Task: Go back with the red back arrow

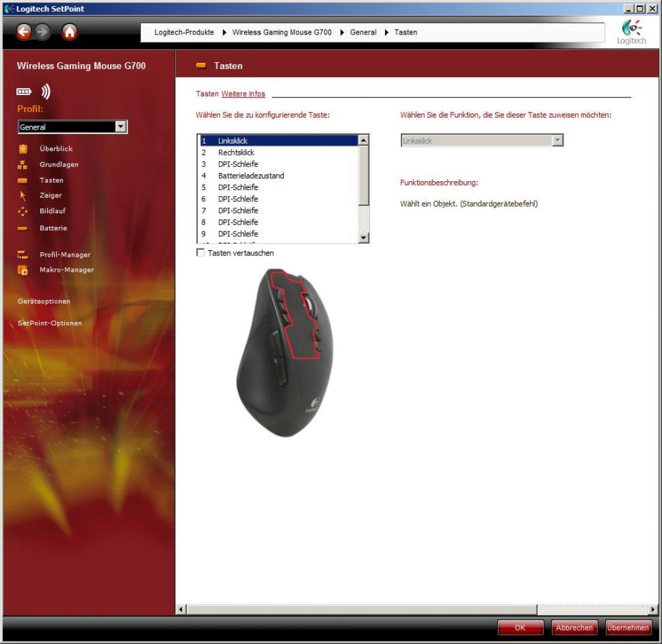Action: [24, 31]
